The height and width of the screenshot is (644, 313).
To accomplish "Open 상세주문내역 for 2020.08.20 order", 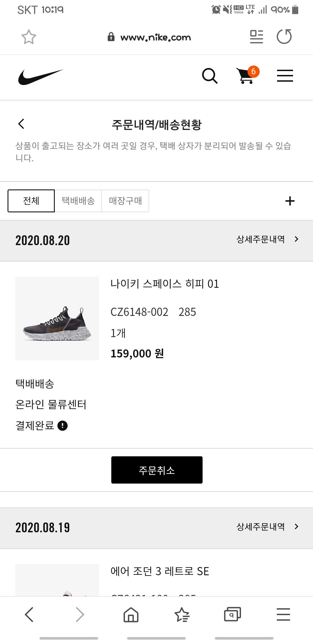I will point(267,239).
